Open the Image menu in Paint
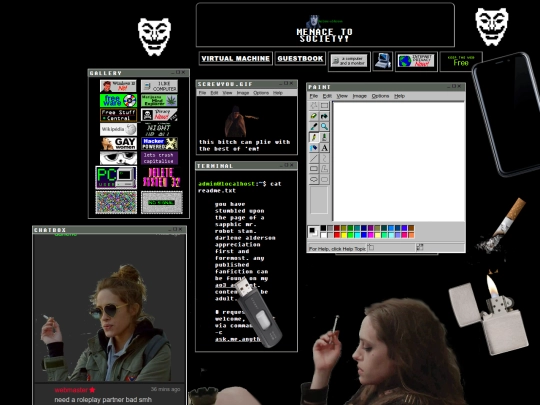 [x=360, y=96]
